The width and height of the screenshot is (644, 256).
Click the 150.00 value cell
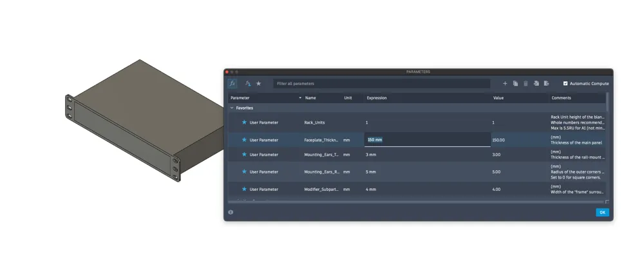[498, 140]
